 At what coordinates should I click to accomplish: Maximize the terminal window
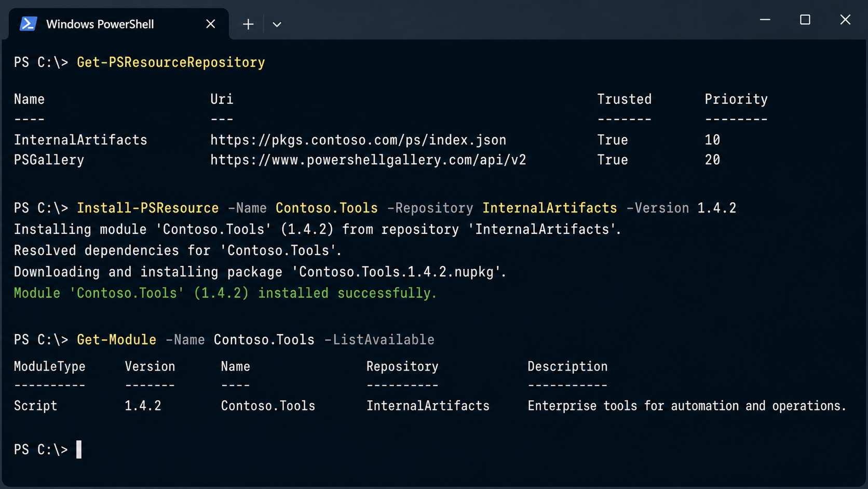pos(805,20)
